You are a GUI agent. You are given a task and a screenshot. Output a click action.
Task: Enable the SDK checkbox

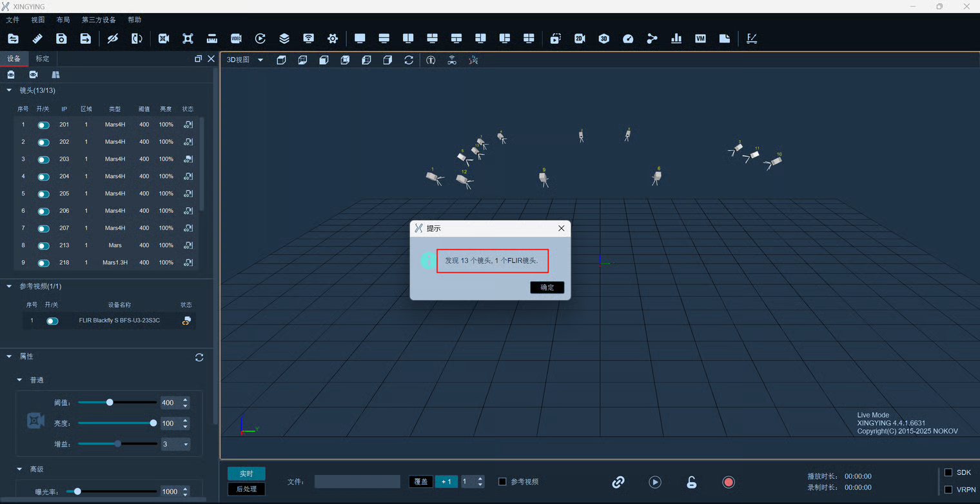(948, 472)
